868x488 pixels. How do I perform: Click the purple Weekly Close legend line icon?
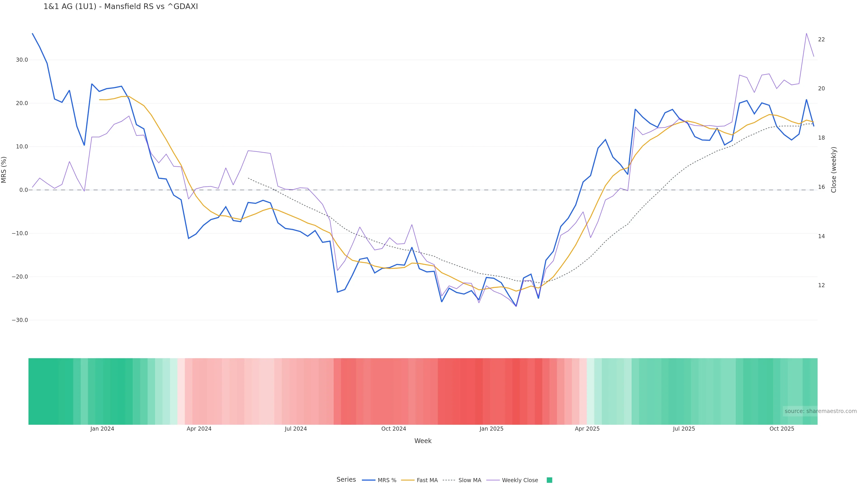(493, 480)
